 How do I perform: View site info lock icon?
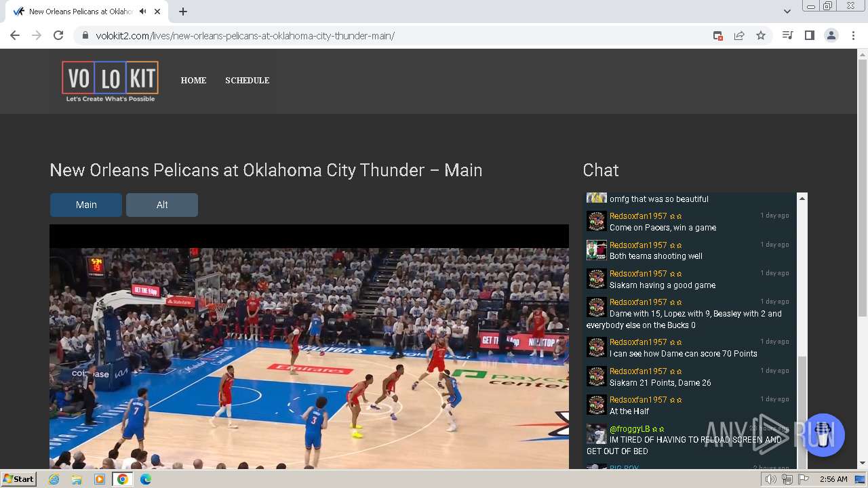click(85, 35)
